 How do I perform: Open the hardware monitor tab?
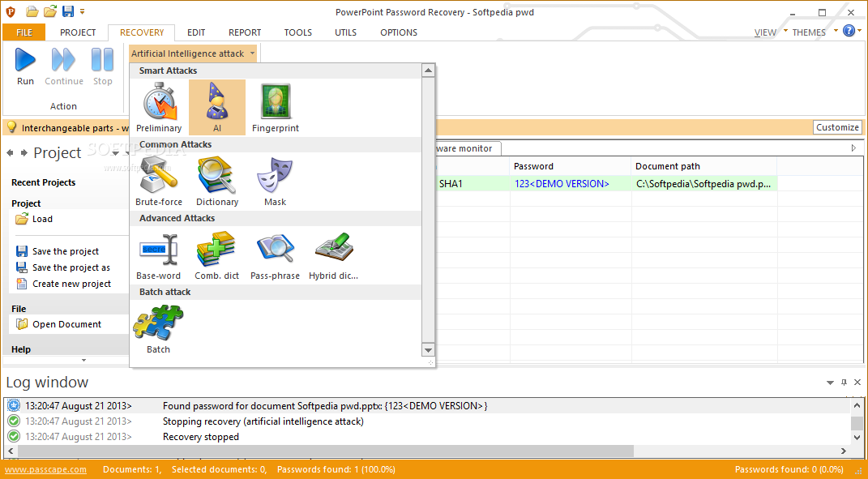(468, 148)
